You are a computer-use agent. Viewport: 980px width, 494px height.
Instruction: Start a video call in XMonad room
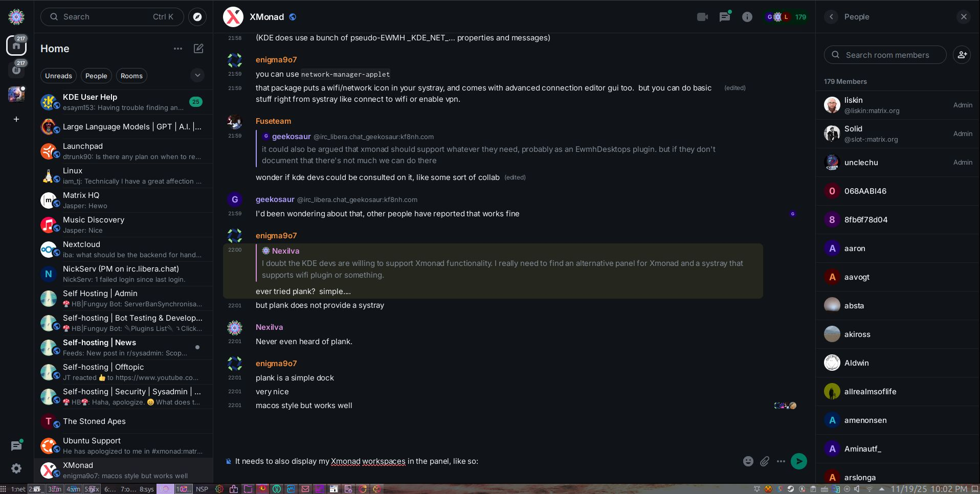[702, 17]
